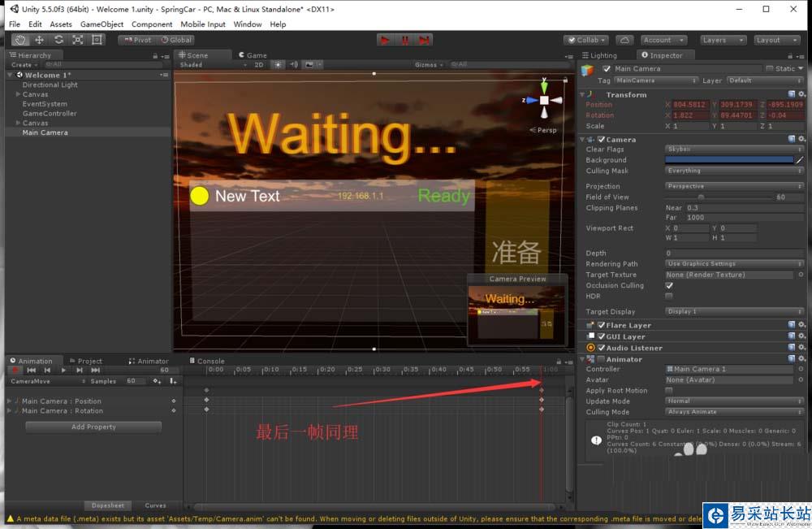812x529 pixels.
Task: Switch to Curves view
Action: point(155,505)
